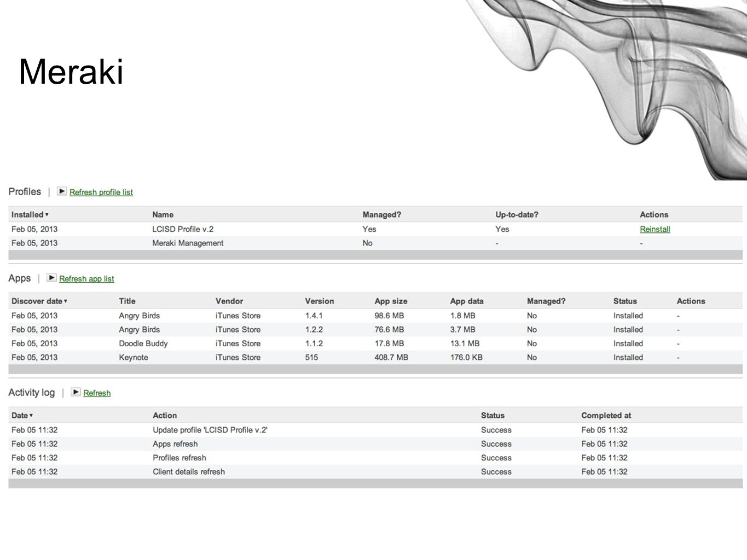The image size is (747, 560).
Task: Click the play icon beside Activity log Refresh
Action: click(76, 392)
